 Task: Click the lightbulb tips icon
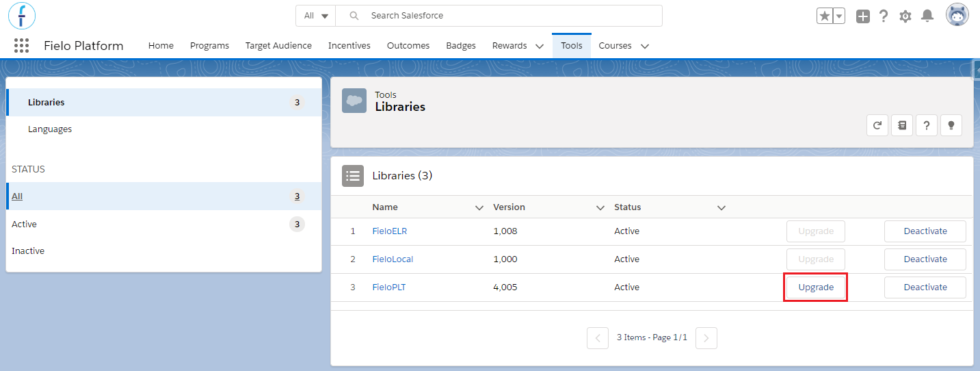(951, 125)
